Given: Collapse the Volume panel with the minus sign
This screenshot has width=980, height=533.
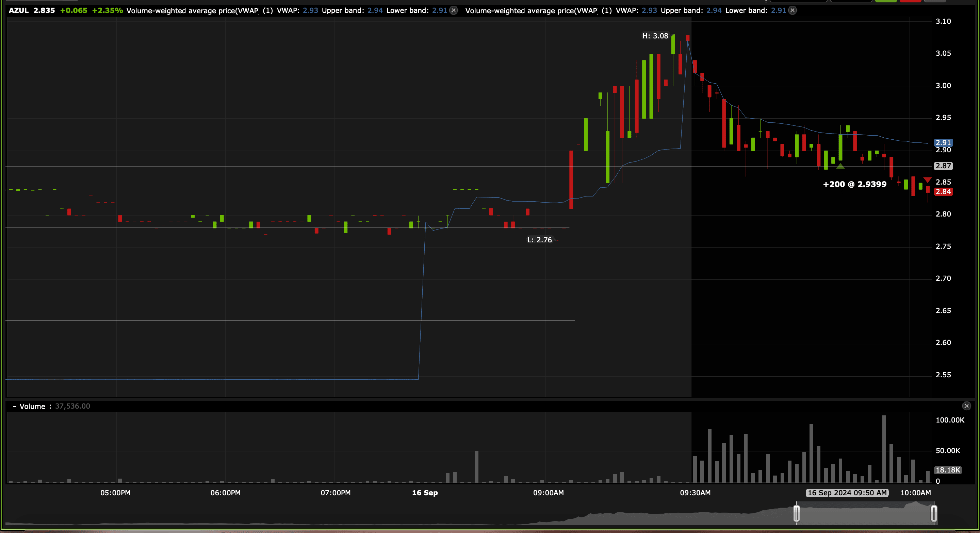Looking at the screenshot, I should tap(14, 407).
